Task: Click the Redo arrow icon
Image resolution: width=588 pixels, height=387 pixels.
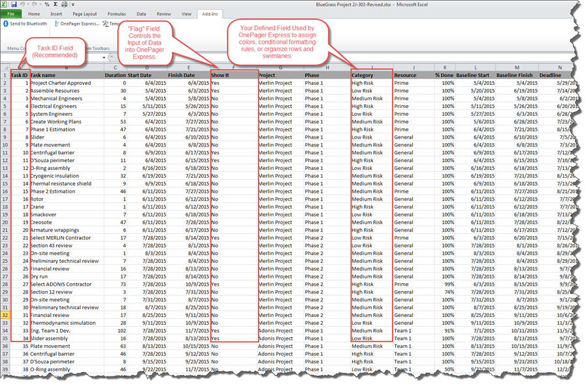Action: coord(33,4)
